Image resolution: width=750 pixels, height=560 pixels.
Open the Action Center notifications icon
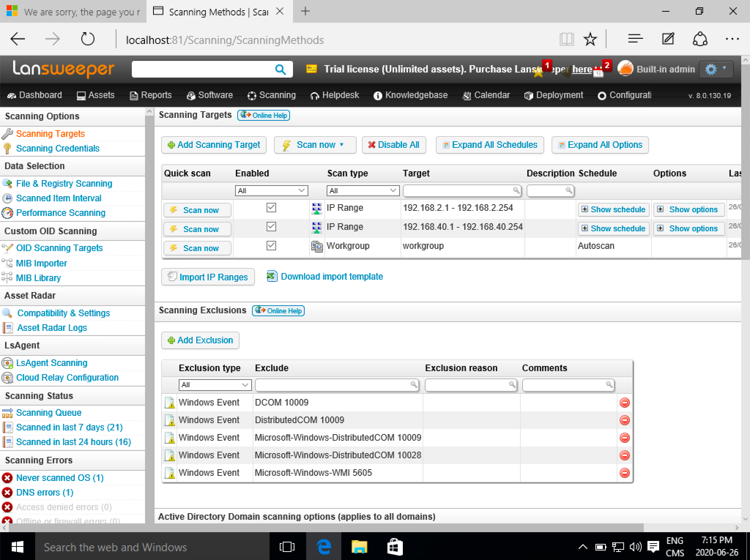(653, 547)
